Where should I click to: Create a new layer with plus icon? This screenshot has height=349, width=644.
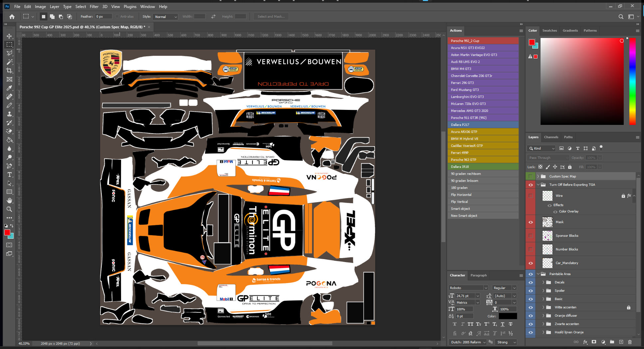click(x=621, y=342)
